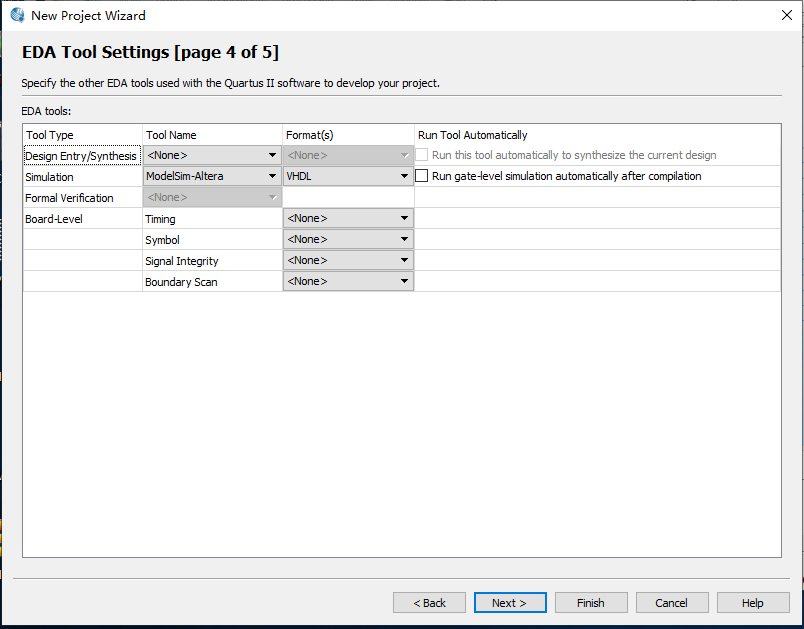Open Help for the wizard
Viewport: 804px width, 629px height.
(x=753, y=603)
